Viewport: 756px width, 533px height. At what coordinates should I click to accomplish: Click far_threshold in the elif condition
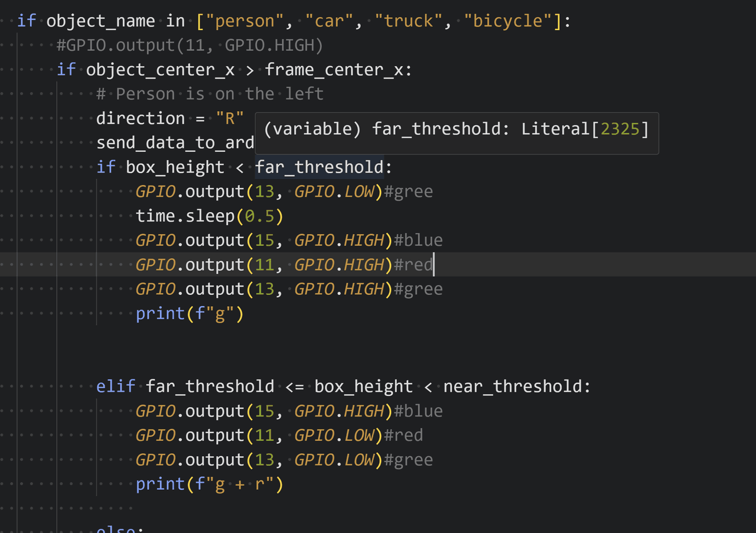coord(210,386)
